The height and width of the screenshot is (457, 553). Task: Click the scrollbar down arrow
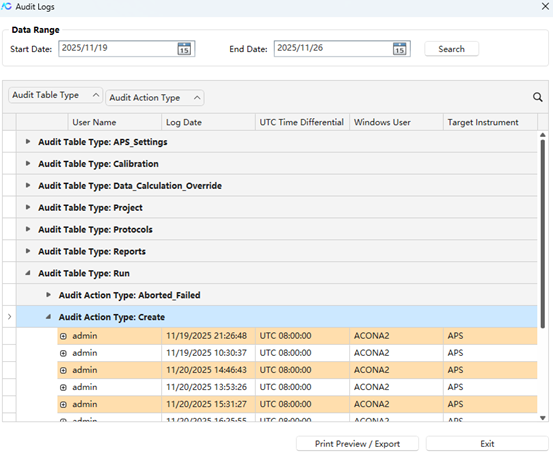pos(543,418)
